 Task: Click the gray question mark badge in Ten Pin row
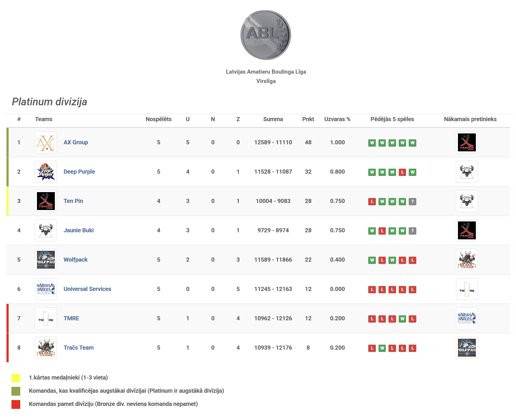(413, 201)
